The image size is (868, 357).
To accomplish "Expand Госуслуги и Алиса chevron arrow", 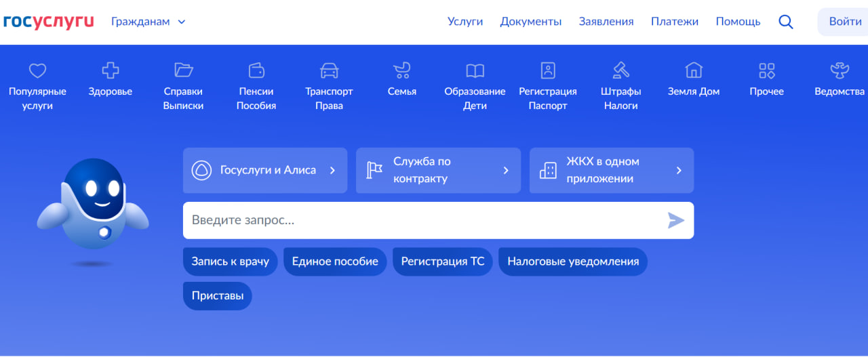I will click(332, 170).
